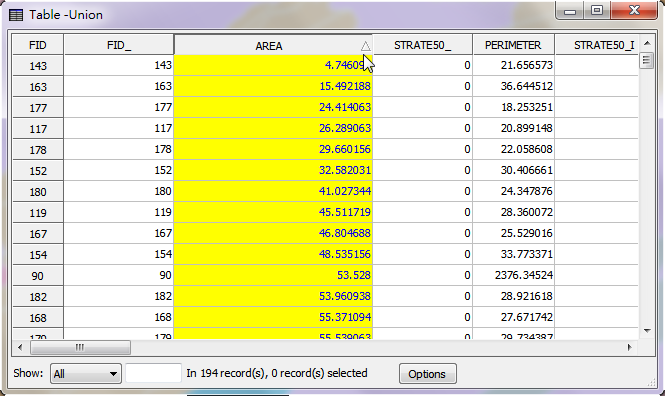Click PERIMETER cell 21.656573

[514, 66]
